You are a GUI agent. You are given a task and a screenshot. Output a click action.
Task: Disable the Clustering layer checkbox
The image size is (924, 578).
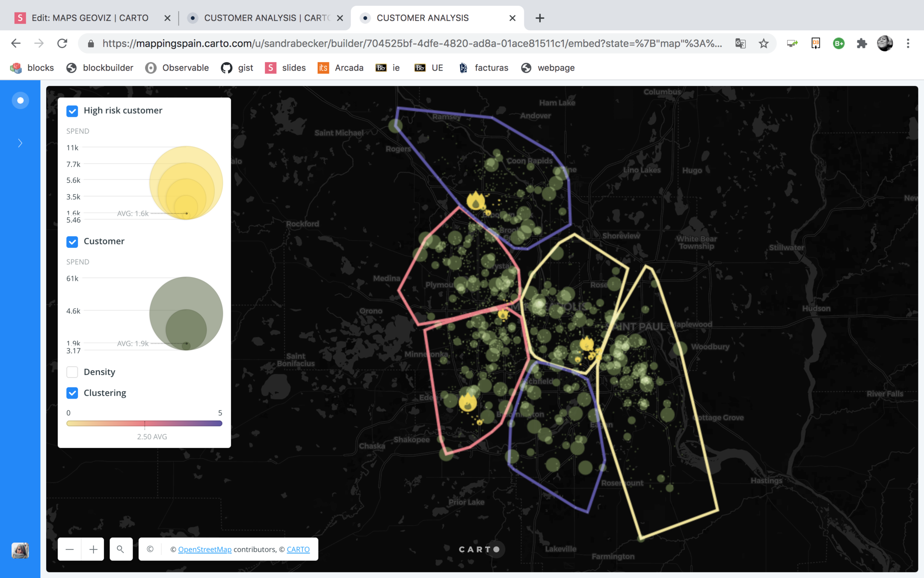point(72,393)
